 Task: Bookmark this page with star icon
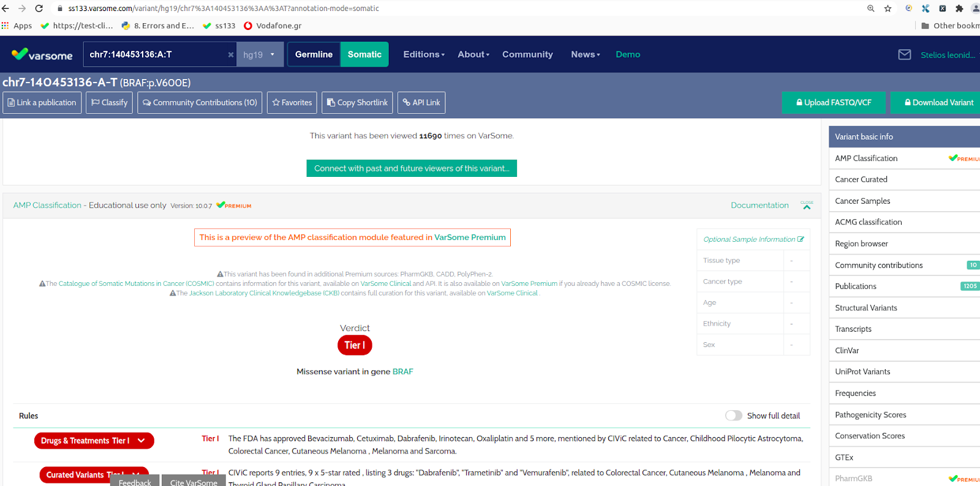coord(888,9)
